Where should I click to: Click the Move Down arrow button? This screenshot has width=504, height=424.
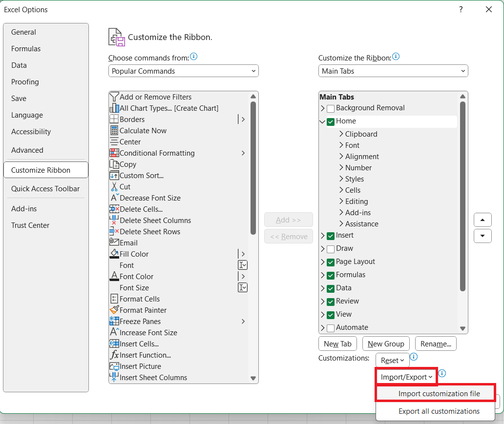tap(483, 236)
